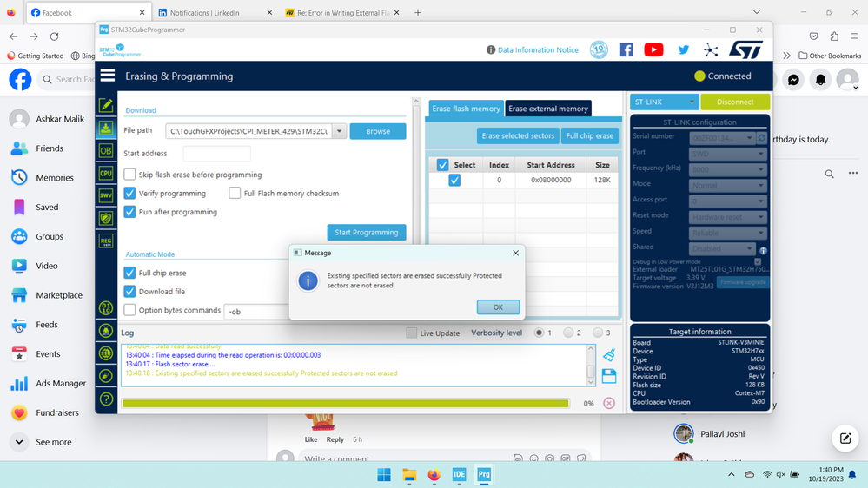Enable Full Flash memory checksum

[235, 193]
